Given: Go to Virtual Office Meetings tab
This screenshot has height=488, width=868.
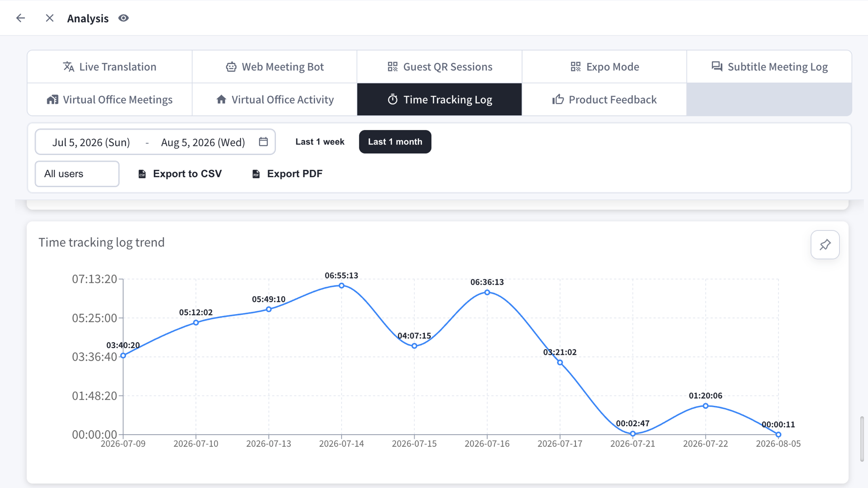Looking at the screenshot, I should coord(110,99).
